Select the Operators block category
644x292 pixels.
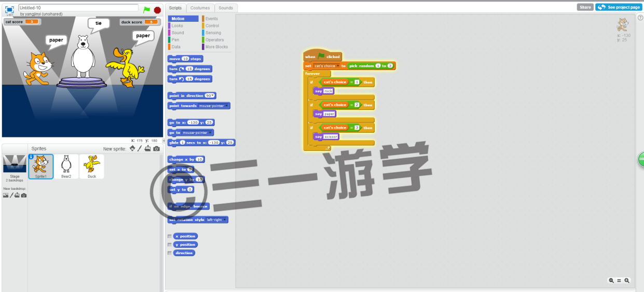214,40
